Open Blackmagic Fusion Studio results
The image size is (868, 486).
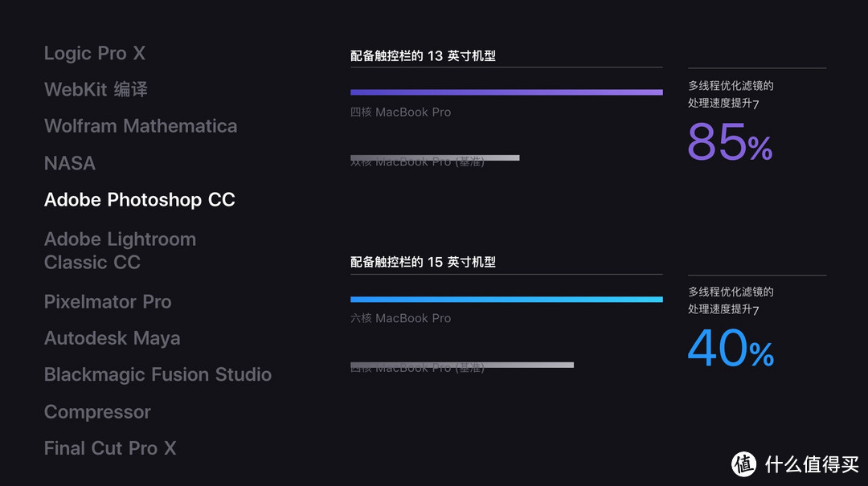click(158, 374)
